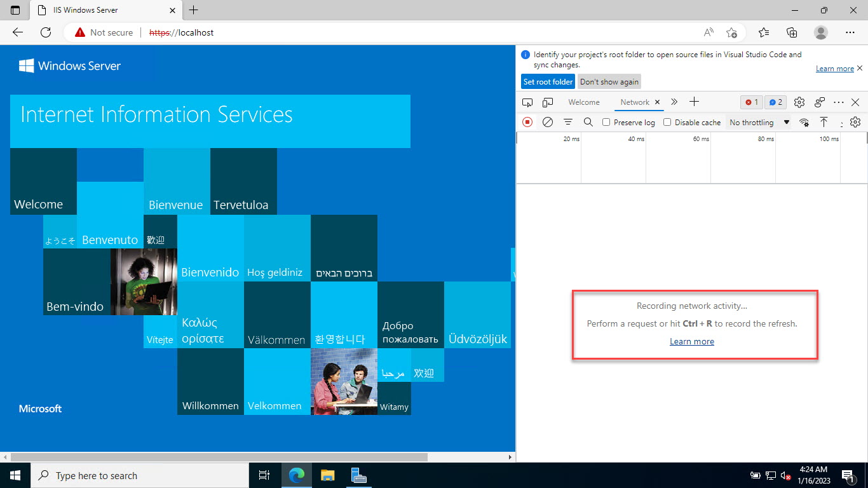The height and width of the screenshot is (488, 868).
Task: Add a new DevTools tool tab
Action: (x=695, y=102)
